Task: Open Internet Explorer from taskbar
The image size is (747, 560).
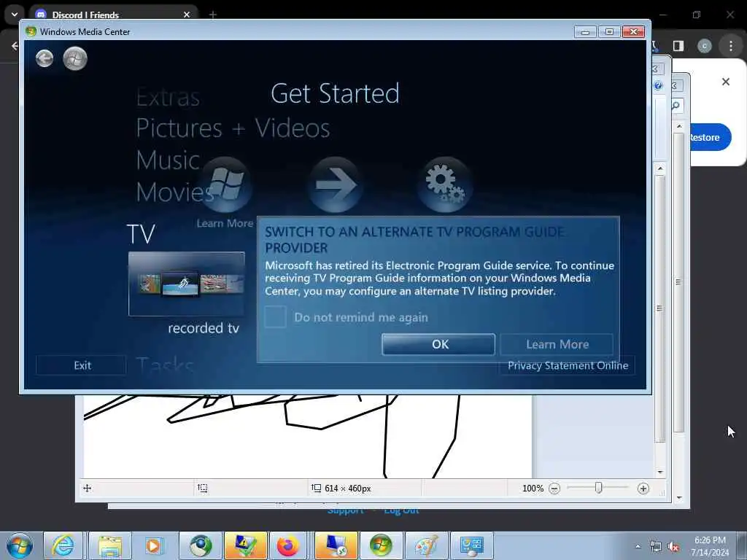Action: click(x=63, y=545)
